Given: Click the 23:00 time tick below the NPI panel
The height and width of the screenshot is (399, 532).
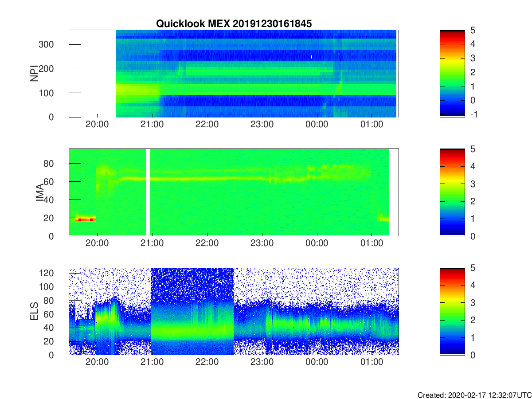Looking at the screenshot, I should tap(262, 125).
